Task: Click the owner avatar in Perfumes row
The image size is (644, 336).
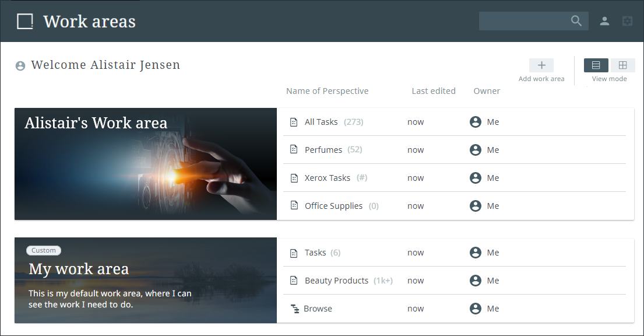Action: pyautogui.click(x=476, y=150)
